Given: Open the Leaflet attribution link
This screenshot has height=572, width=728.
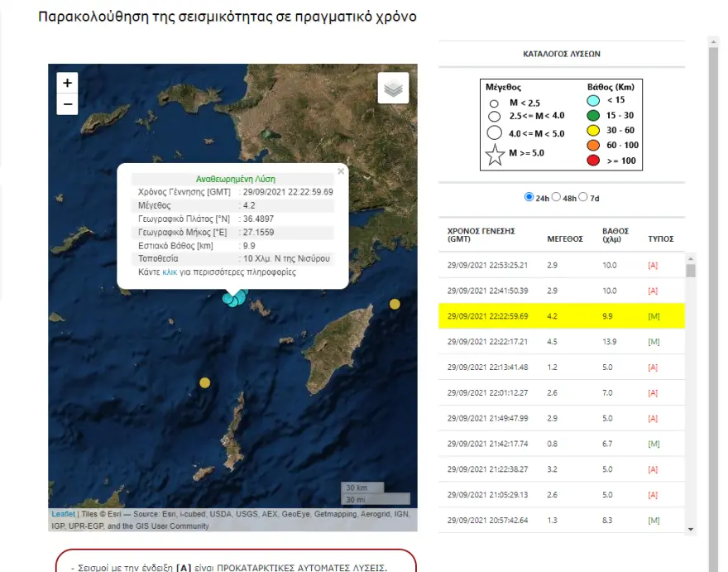Looking at the screenshot, I should coord(63,513).
